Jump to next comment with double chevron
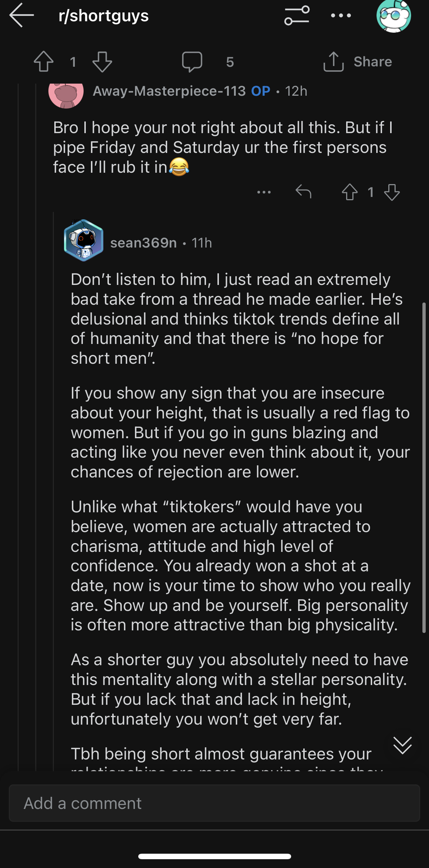The image size is (429, 868). click(402, 745)
